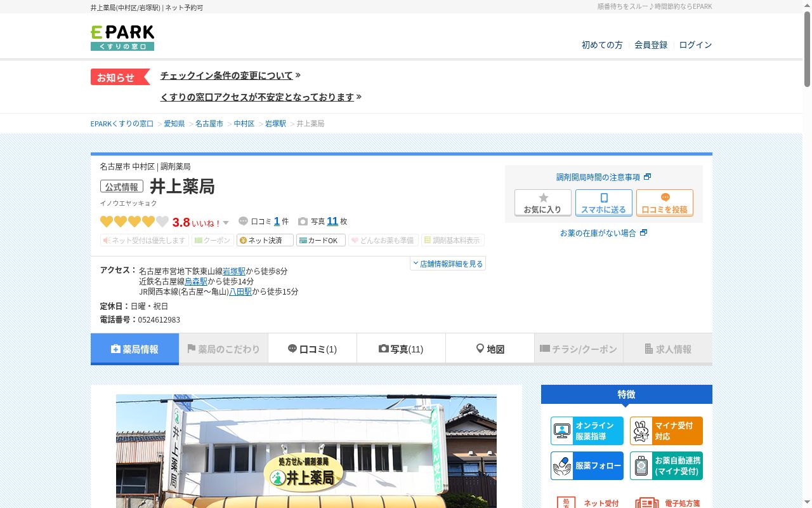This screenshot has width=812, height=508.
Task: Select the マイナ受付対応 feature badge
Action: [x=666, y=431]
